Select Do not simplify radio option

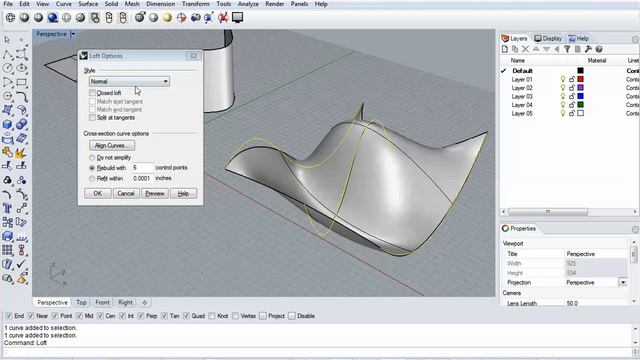coord(92,158)
